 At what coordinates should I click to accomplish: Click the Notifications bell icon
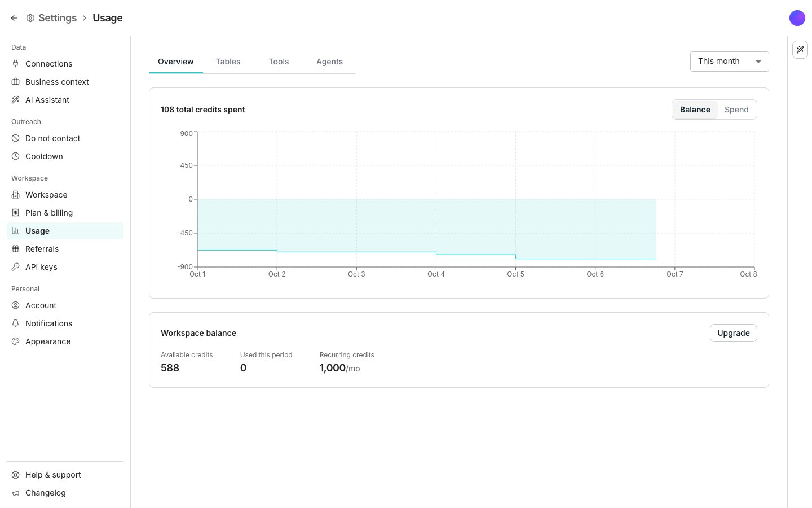[16, 323]
